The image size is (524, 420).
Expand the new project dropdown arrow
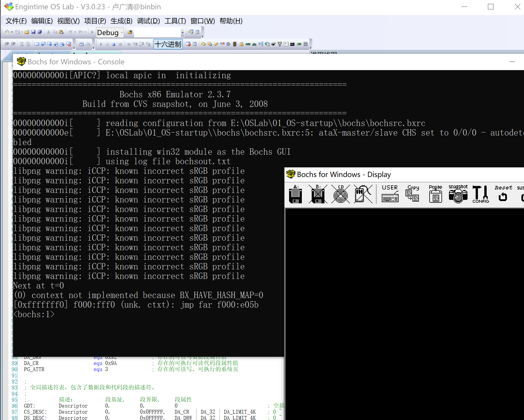(12, 32)
